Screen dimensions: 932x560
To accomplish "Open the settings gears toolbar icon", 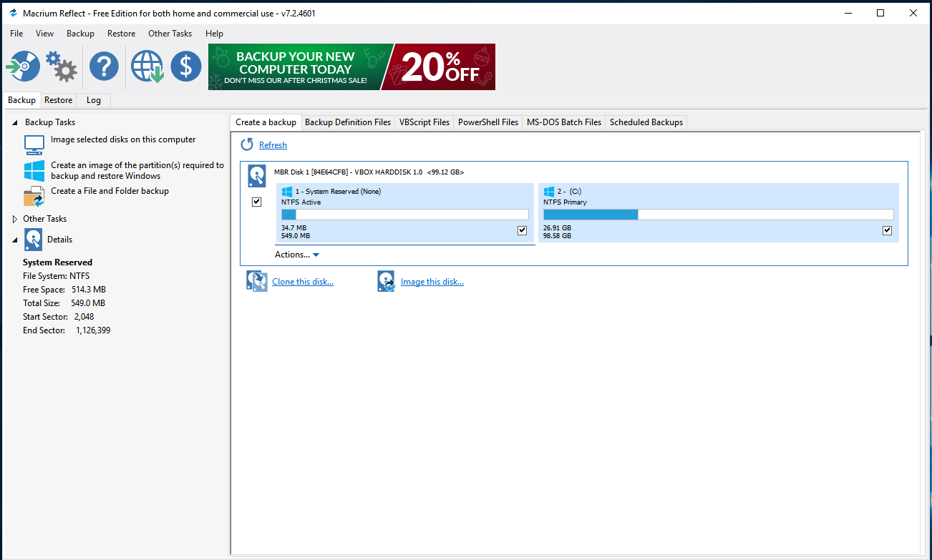I will coord(62,67).
